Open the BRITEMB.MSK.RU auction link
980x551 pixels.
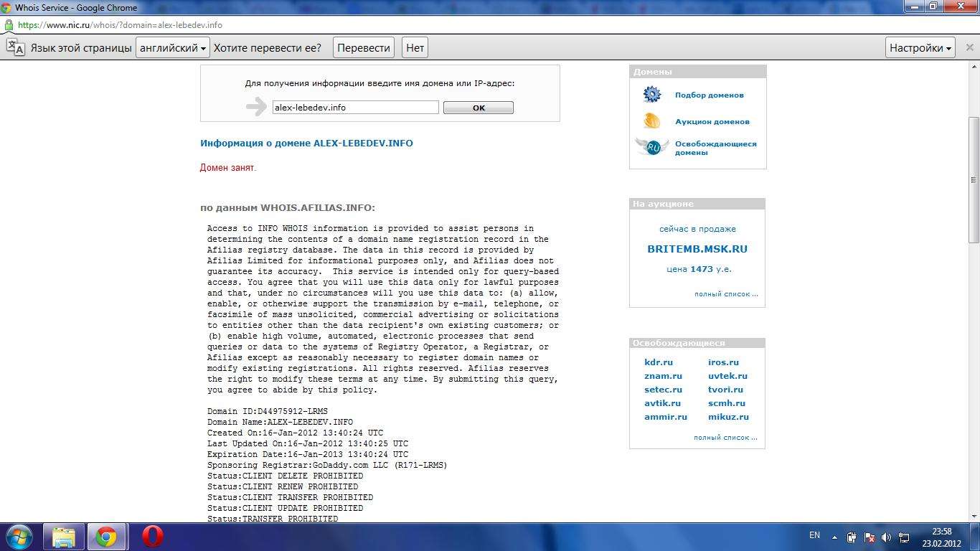(697, 249)
